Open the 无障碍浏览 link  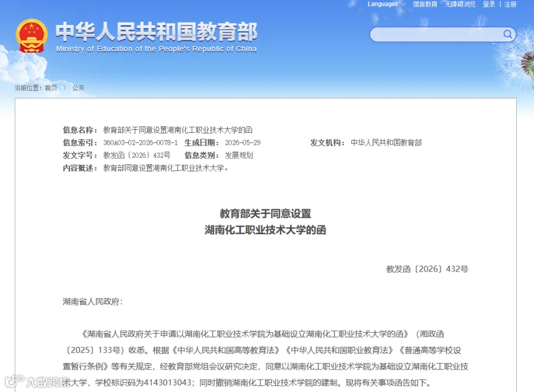click(460, 4)
